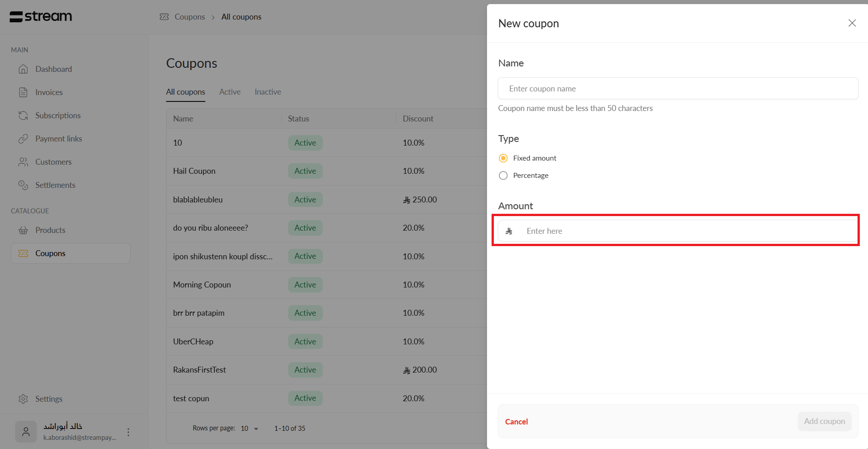Select the Percentage radio option
The image size is (868, 449).
click(503, 176)
